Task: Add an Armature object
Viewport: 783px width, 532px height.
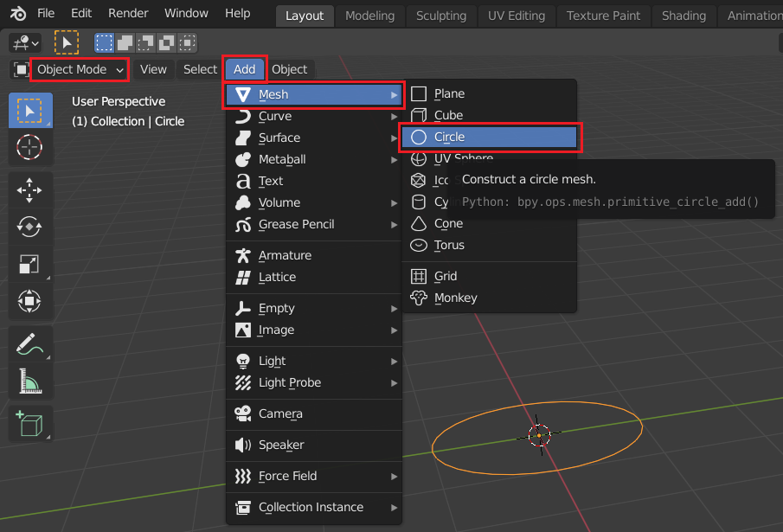Action: pyautogui.click(x=313, y=255)
